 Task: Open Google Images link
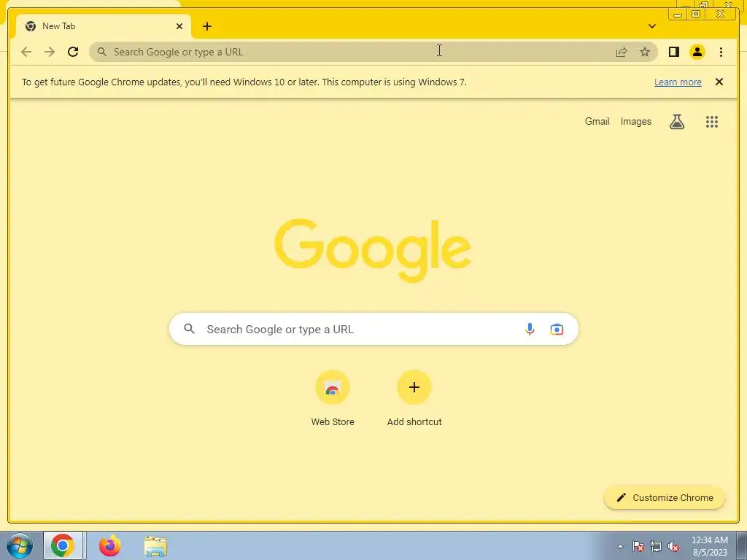pos(635,122)
